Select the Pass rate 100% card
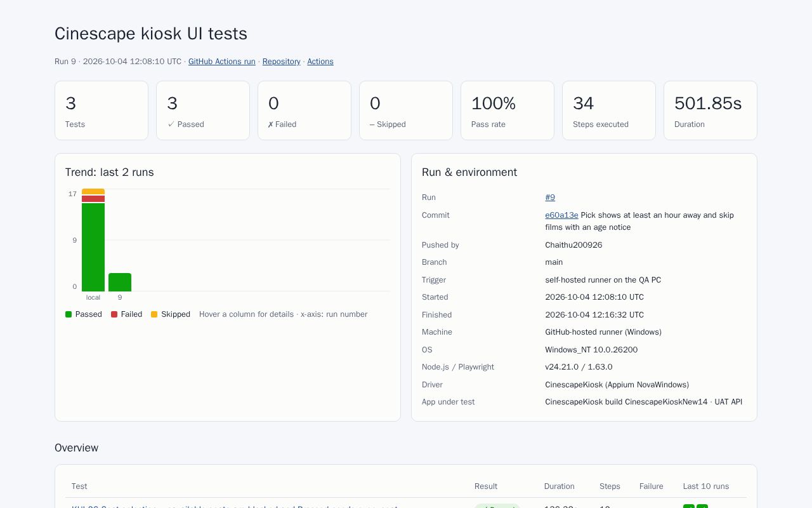 click(x=507, y=110)
